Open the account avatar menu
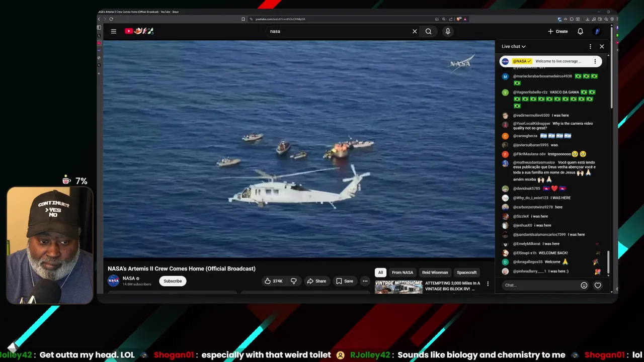Viewport: 644px width, 362px height. click(597, 31)
